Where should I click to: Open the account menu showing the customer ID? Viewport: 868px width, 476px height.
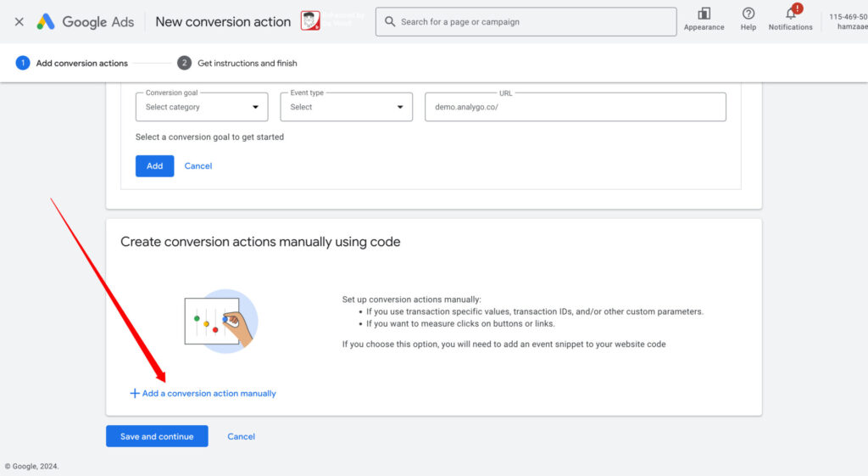pos(847,21)
